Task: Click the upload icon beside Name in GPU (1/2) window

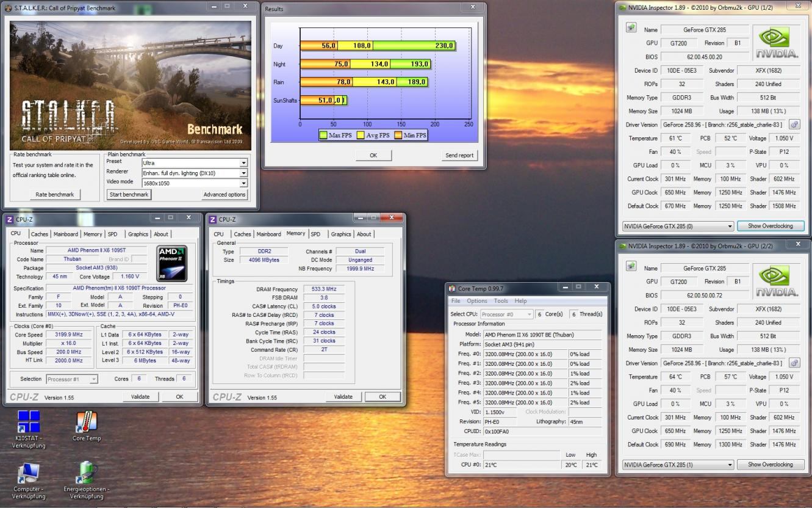Action: tap(631, 28)
